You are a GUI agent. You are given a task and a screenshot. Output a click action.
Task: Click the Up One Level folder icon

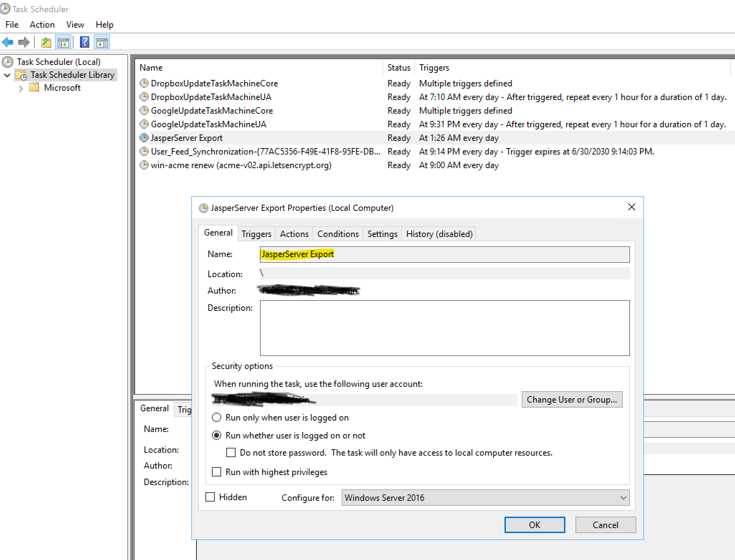[x=46, y=42]
